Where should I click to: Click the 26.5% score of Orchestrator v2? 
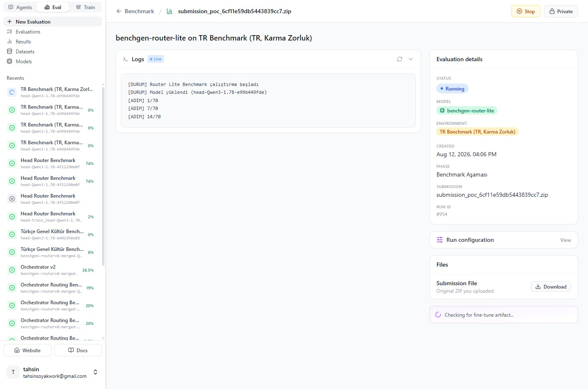(88, 270)
